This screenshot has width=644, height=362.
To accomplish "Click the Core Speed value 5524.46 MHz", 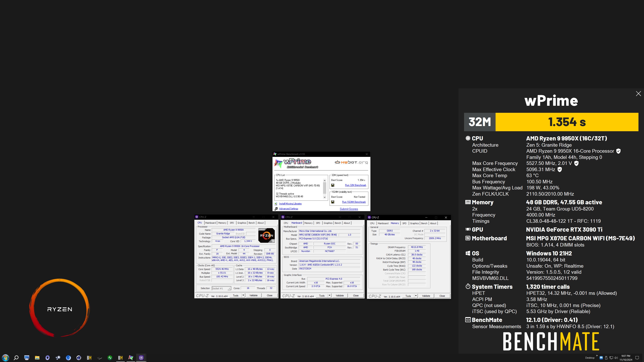I will point(222,269).
